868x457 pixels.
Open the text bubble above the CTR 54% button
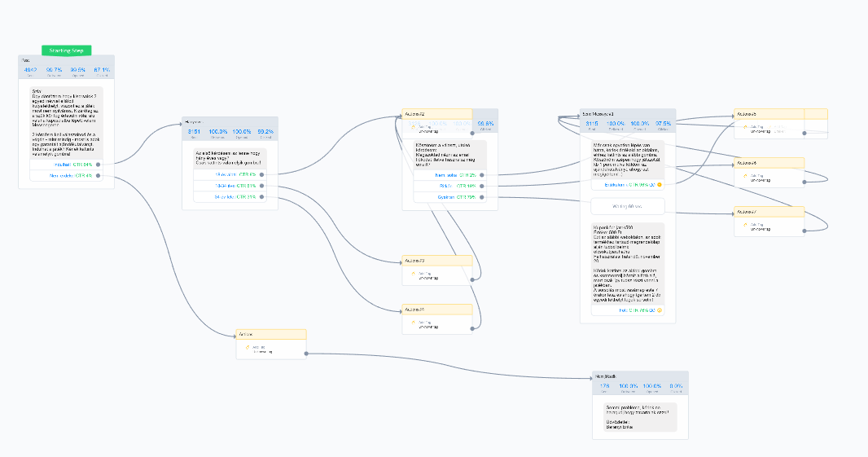click(66, 122)
